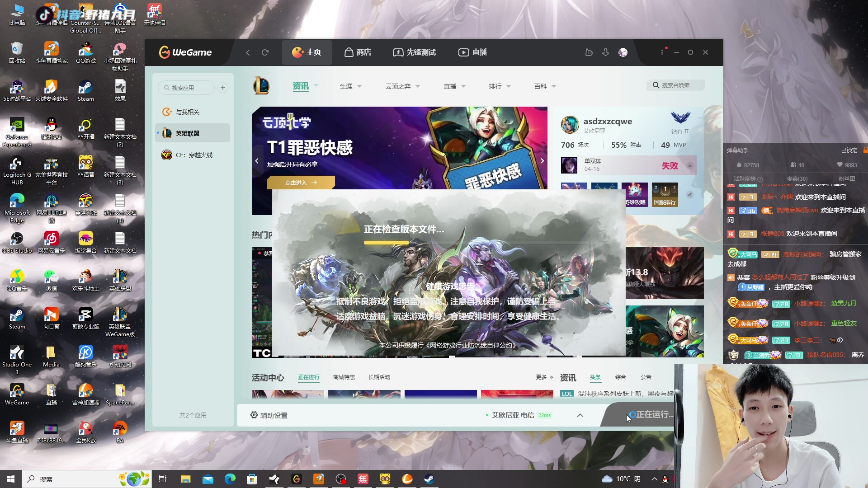Add an app with the plus icon

[223, 88]
